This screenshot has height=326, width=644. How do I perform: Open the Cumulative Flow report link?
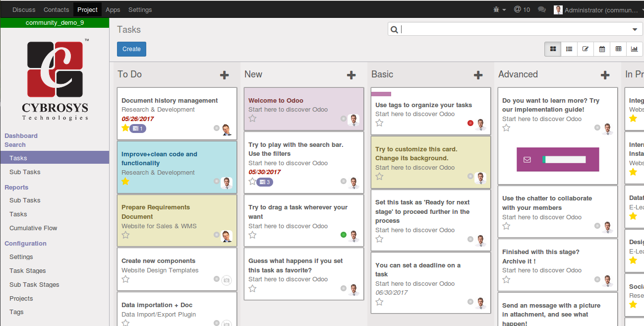click(33, 228)
